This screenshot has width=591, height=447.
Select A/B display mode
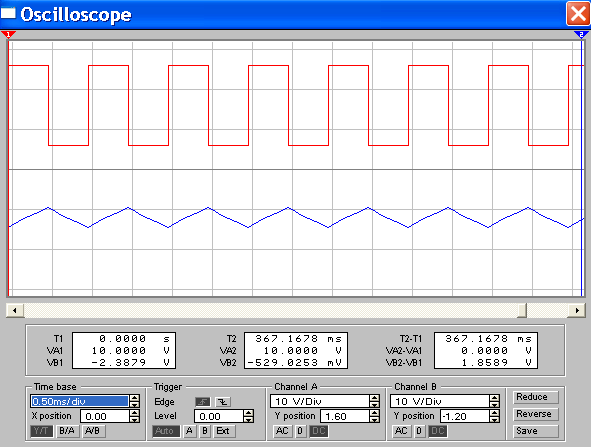(x=93, y=431)
